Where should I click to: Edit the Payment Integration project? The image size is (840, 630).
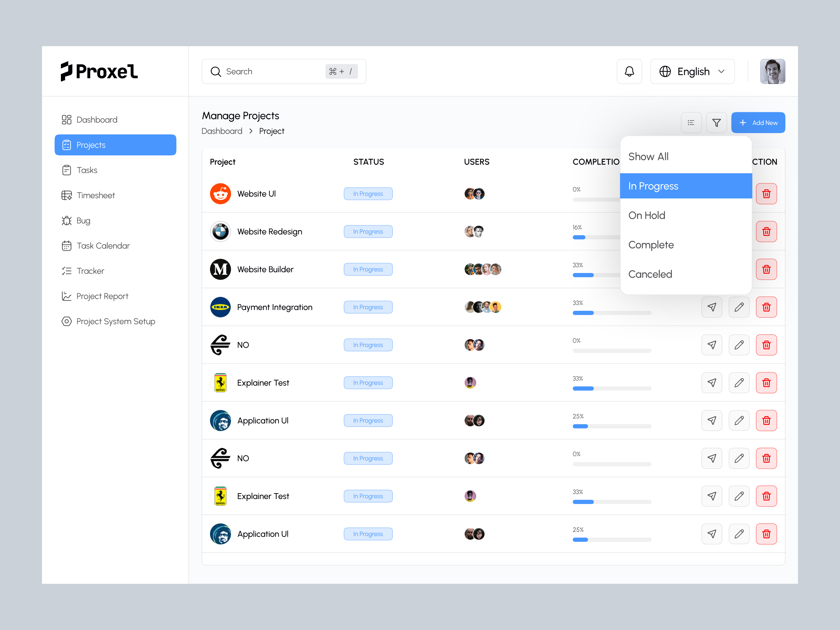click(x=739, y=307)
